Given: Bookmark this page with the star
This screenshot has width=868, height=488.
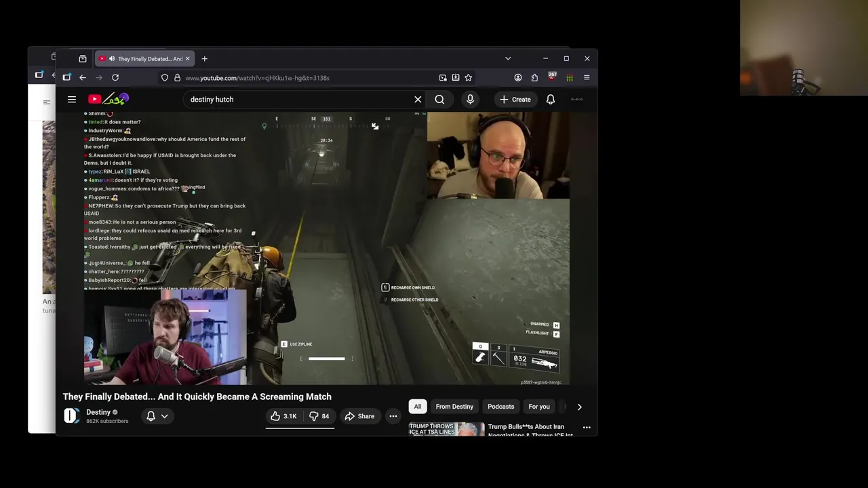Looking at the screenshot, I should click(468, 78).
